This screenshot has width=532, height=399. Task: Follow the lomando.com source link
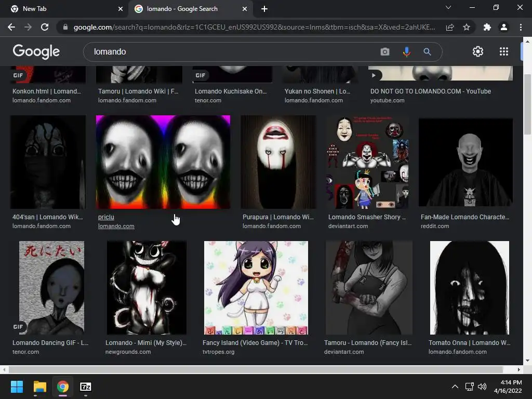click(x=116, y=226)
